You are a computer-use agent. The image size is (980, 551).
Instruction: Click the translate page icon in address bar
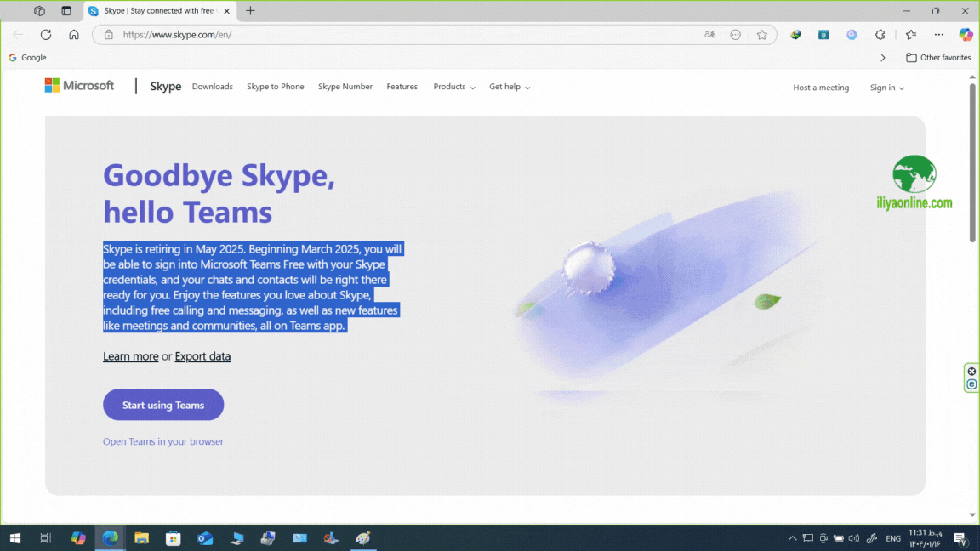pyautogui.click(x=709, y=35)
